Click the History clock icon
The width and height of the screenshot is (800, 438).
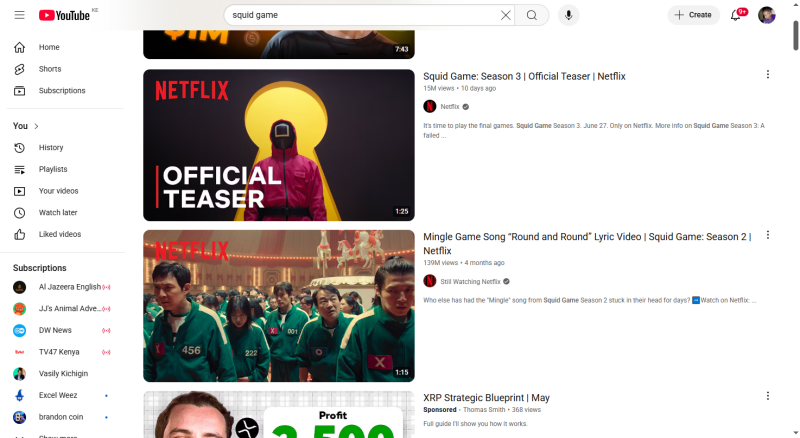click(x=19, y=148)
